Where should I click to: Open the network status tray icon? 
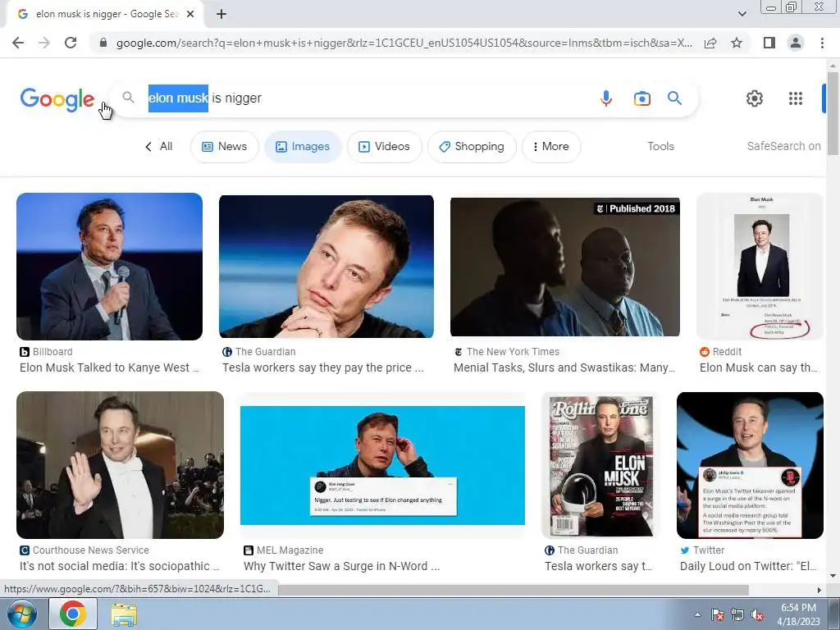click(737, 614)
